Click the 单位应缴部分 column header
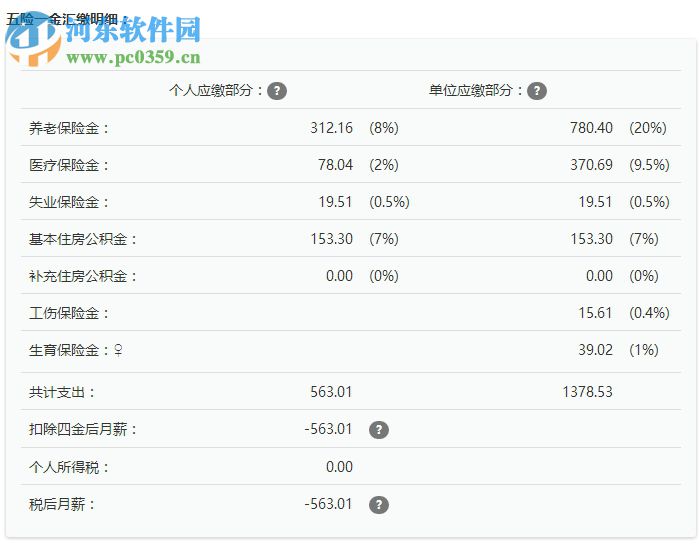The width and height of the screenshot is (699, 544). (x=476, y=91)
